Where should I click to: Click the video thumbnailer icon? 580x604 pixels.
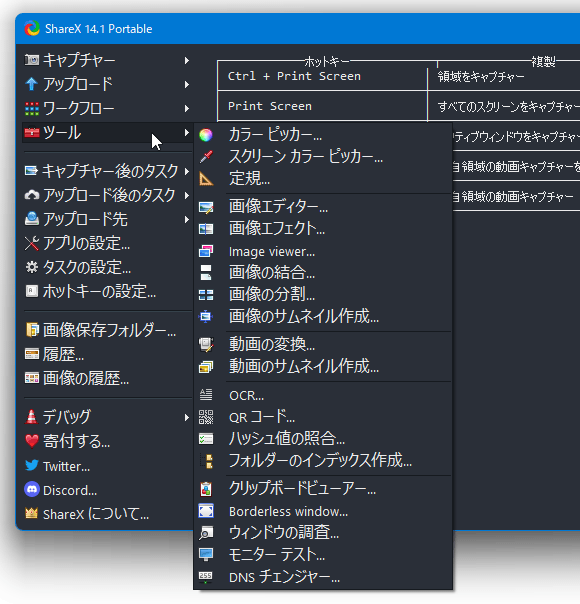coord(206,367)
